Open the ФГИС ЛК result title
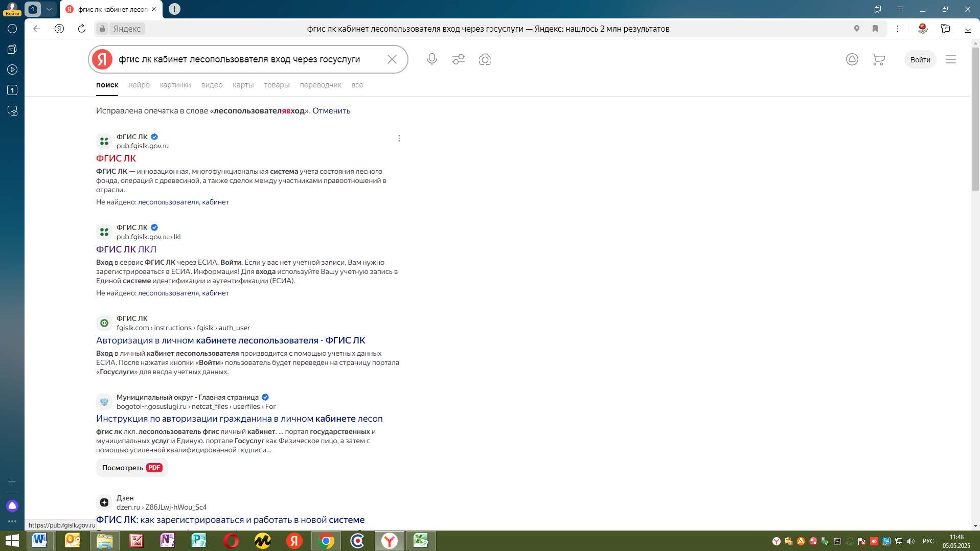The image size is (980, 551). tap(116, 158)
